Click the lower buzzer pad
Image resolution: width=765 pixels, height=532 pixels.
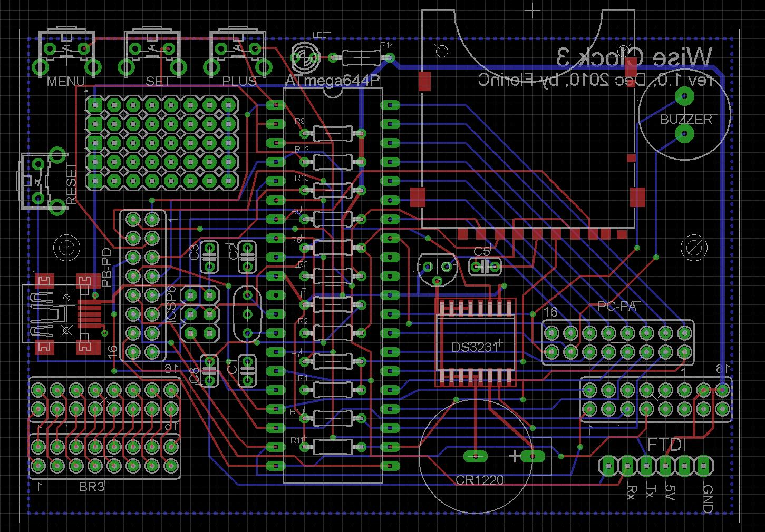tap(684, 134)
